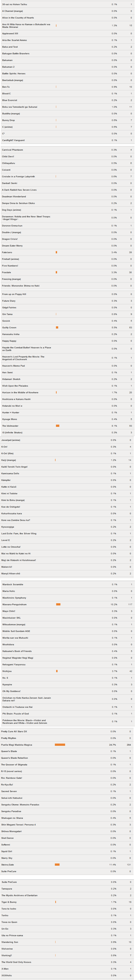
Task: Open the Nichijou title
Action: click(6, 671)
